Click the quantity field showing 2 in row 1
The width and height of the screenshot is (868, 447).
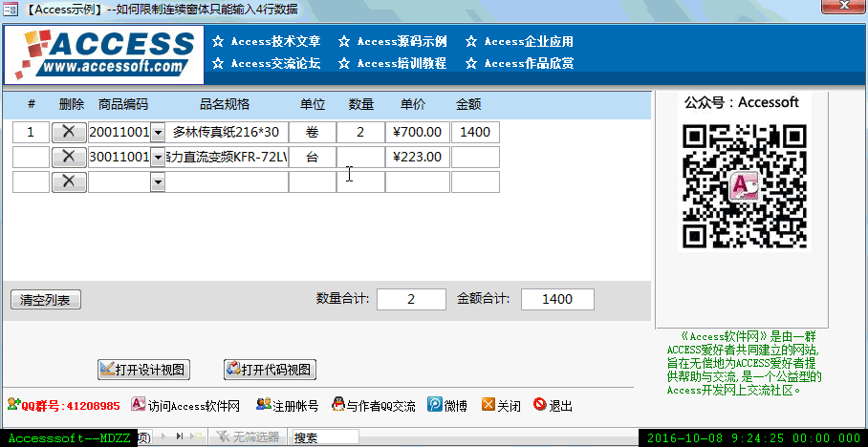click(360, 132)
